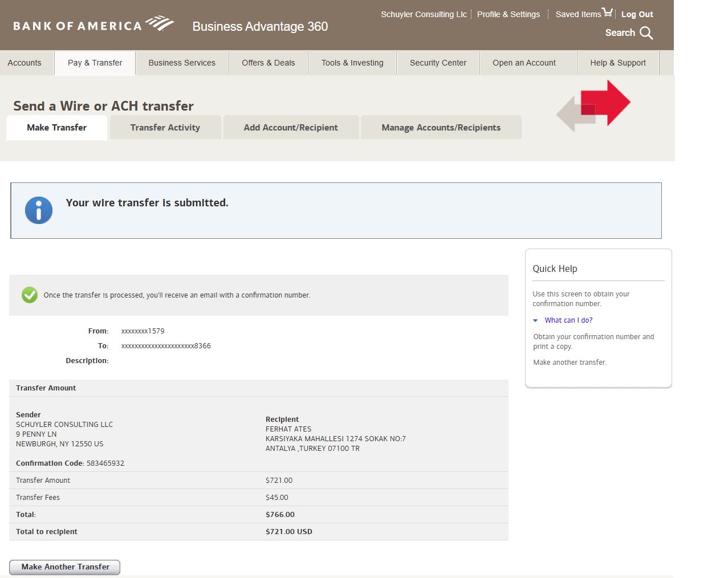Click the Bank of America flag logo

pyautogui.click(x=160, y=23)
